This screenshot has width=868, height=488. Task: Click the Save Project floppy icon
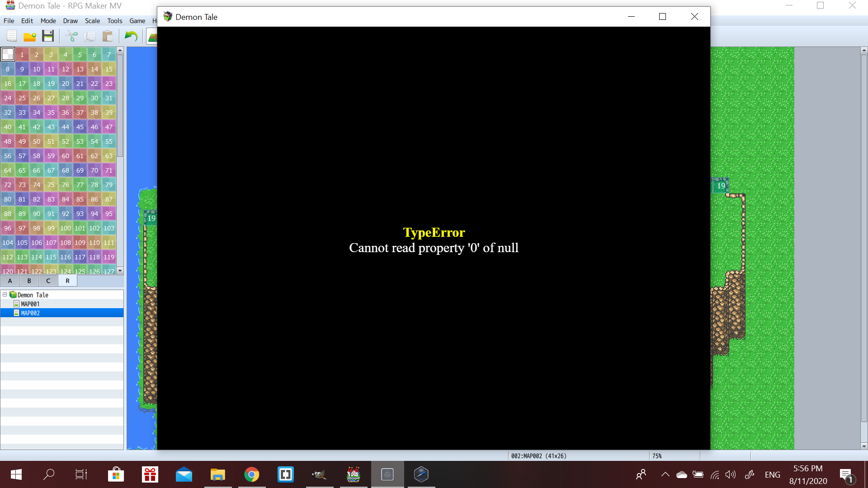click(48, 36)
